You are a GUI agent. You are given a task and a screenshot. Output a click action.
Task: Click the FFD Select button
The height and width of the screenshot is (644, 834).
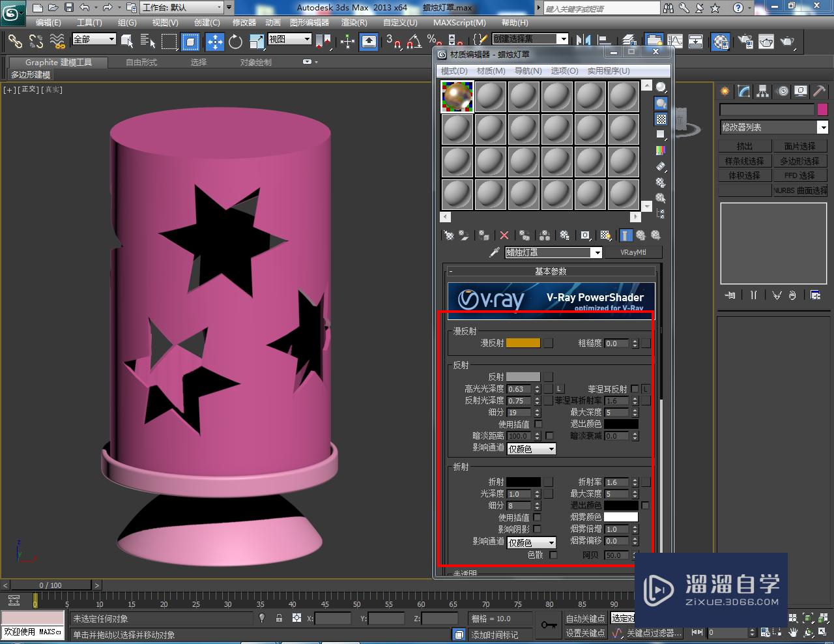(x=799, y=175)
